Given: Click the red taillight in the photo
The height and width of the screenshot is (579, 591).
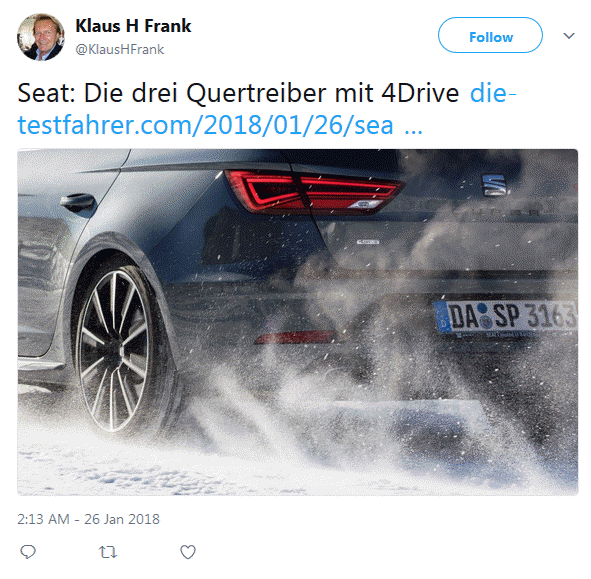Looking at the screenshot, I should (x=314, y=192).
